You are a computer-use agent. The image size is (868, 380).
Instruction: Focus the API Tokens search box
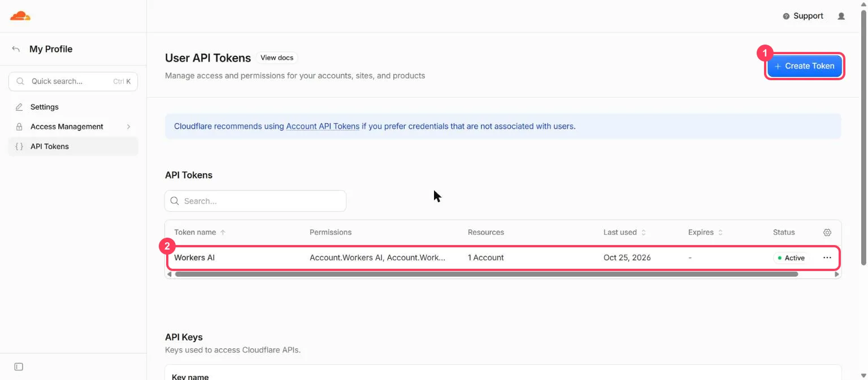255,201
